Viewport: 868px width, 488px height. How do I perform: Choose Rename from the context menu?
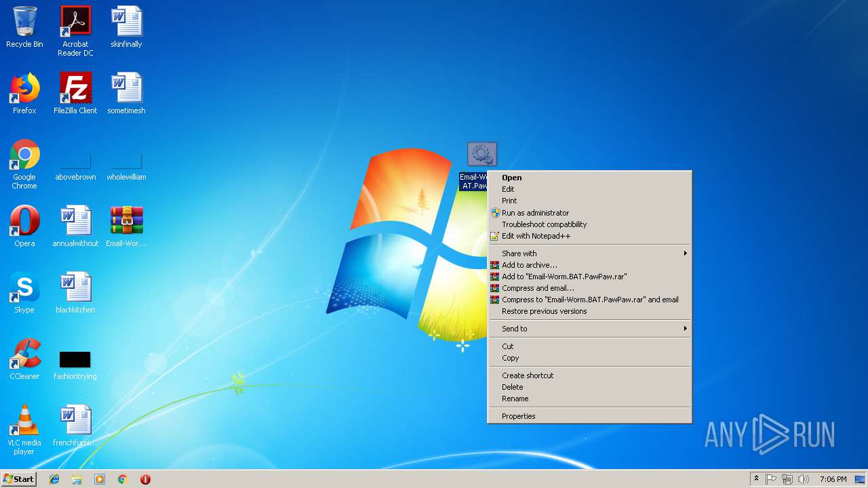coord(589,399)
